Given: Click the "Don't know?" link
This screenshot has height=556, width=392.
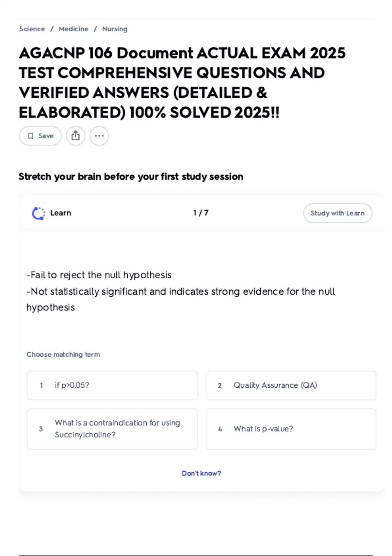Looking at the screenshot, I should tap(201, 473).
